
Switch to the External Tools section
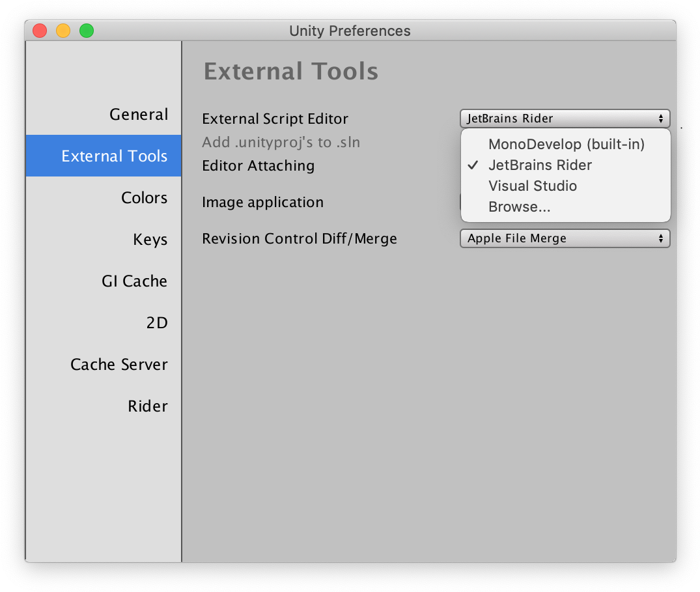114,156
